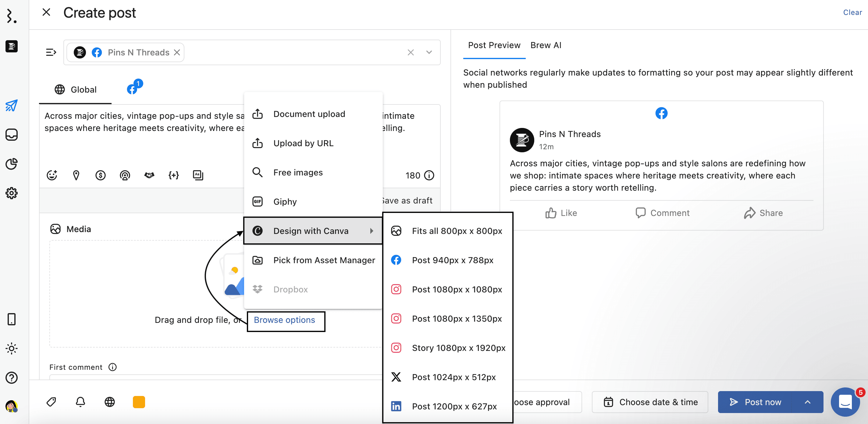Open the Publish paper plane sidebar icon
868x424 pixels.
[x=12, y=106]
